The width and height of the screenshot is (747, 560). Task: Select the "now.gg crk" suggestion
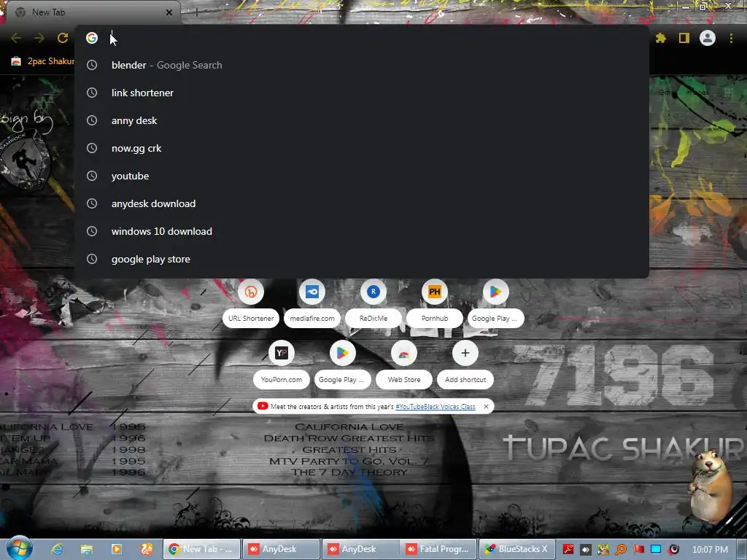click(362, 148)
